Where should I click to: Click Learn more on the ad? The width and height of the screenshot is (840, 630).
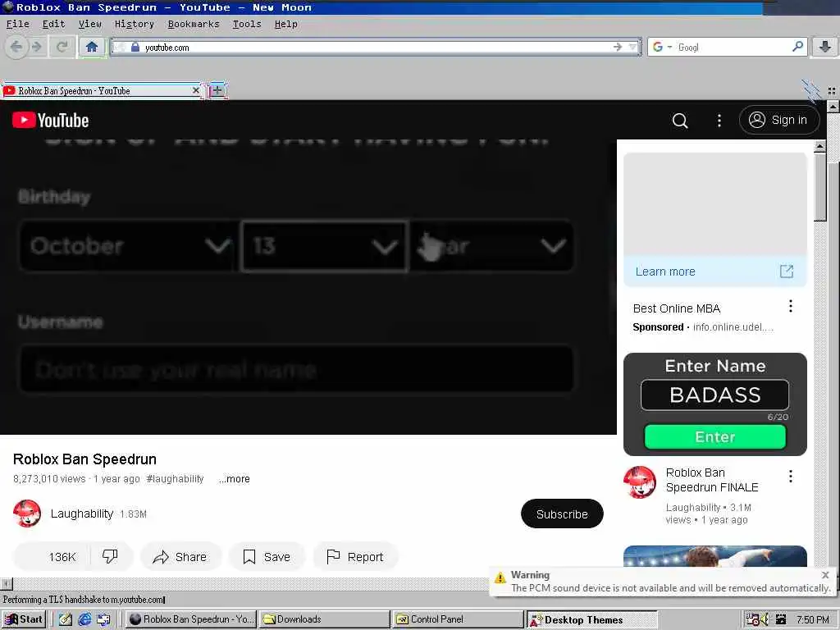point(664,272)
